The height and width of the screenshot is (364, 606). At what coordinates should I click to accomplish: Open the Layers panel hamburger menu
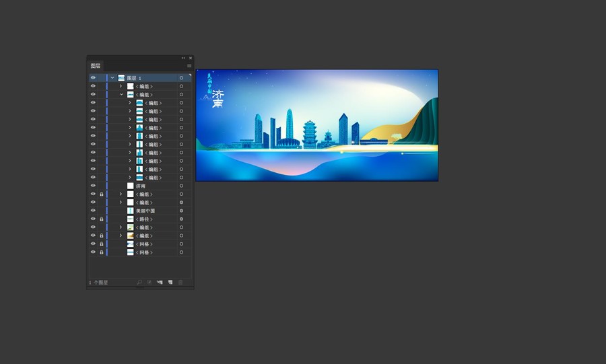click(x=189, y=66)
